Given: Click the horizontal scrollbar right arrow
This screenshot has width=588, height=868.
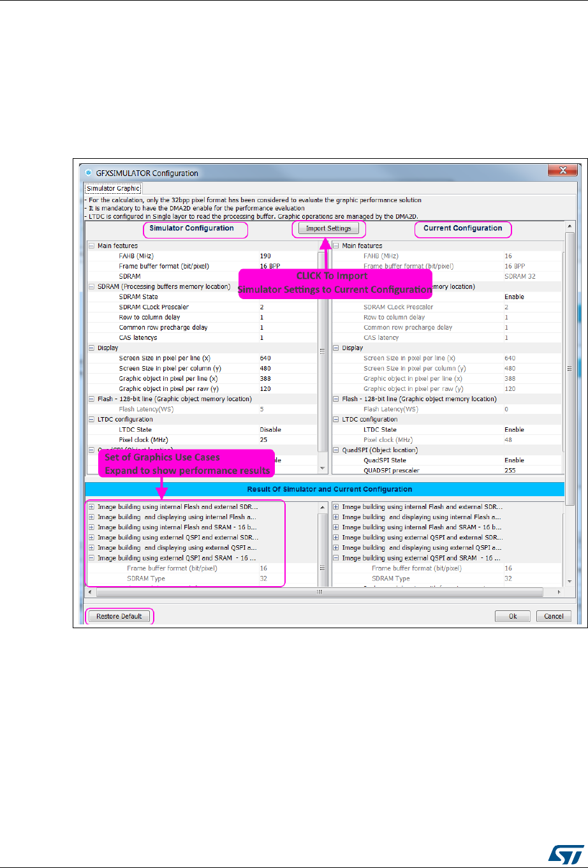Looking at the screenshot, I should coord(561,592).
